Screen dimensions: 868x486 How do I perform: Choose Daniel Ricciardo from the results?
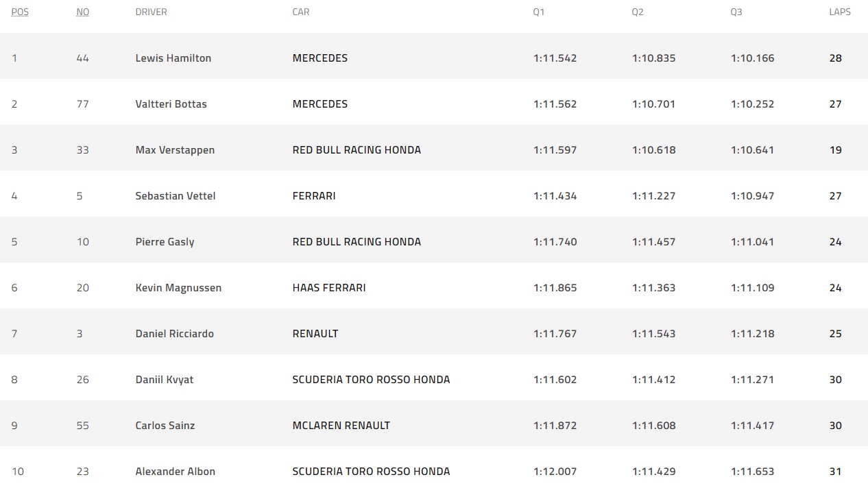(175, 334)
